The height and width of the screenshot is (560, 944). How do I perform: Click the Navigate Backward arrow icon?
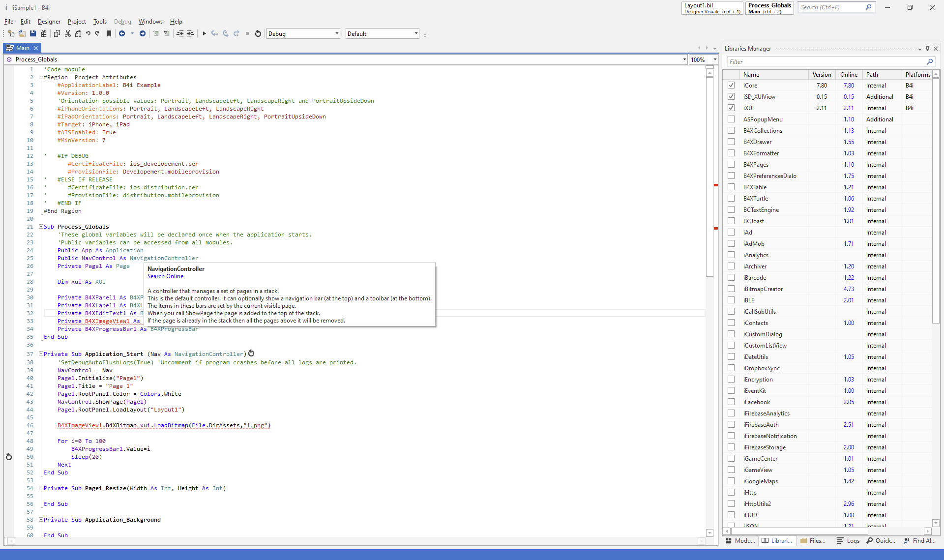point(122,33)
